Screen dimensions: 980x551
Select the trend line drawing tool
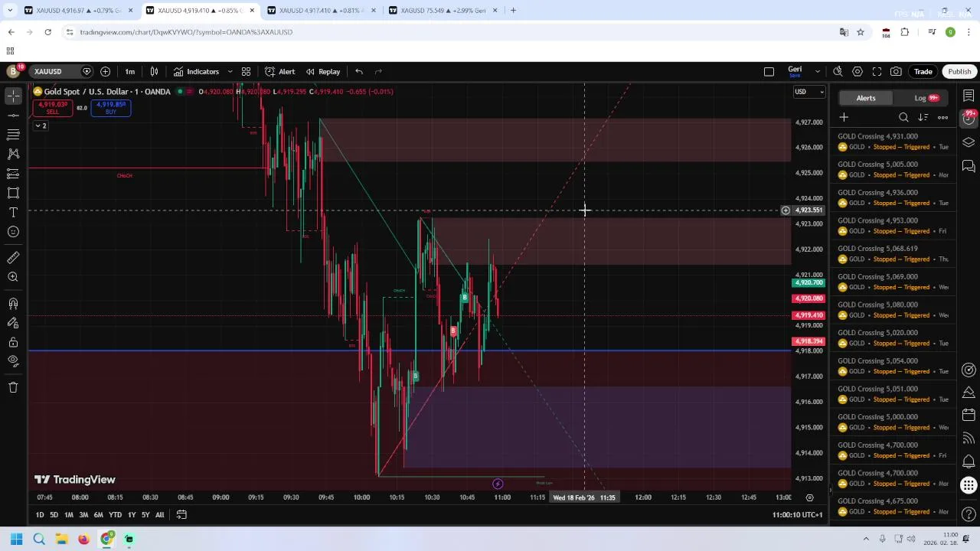pyautogui.click(x=13, y=115)
